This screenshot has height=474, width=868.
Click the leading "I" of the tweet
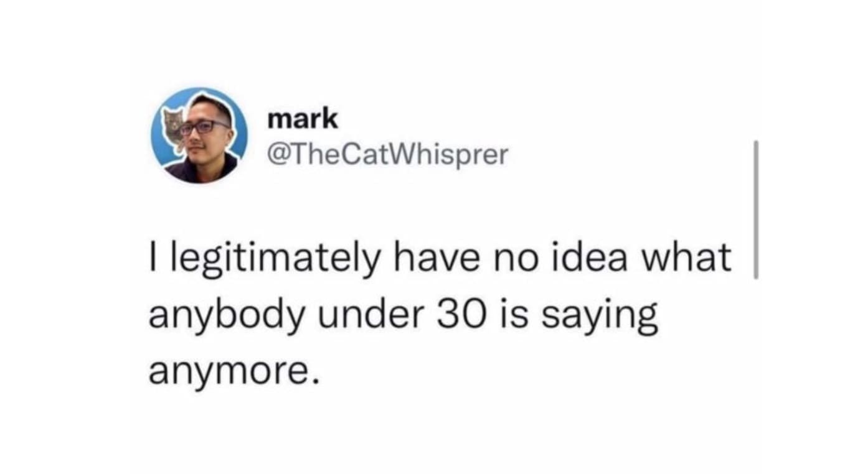tap(153, 258)
